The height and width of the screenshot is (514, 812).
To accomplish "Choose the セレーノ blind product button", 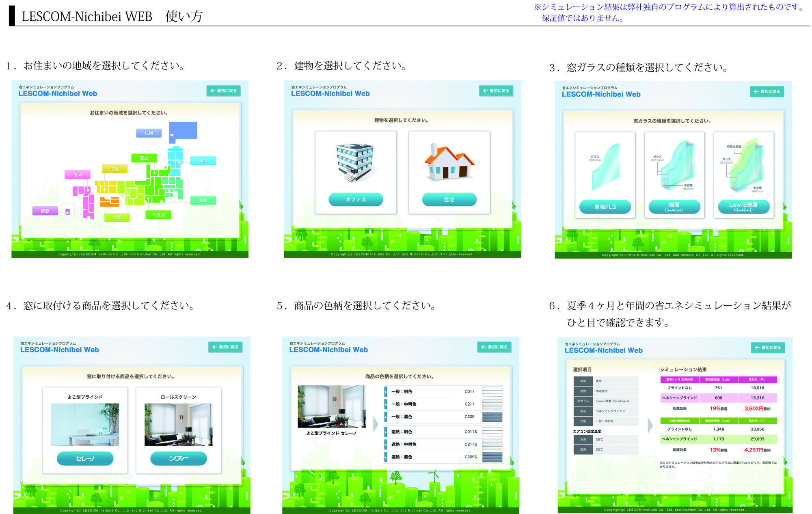I will click(85, 458).
